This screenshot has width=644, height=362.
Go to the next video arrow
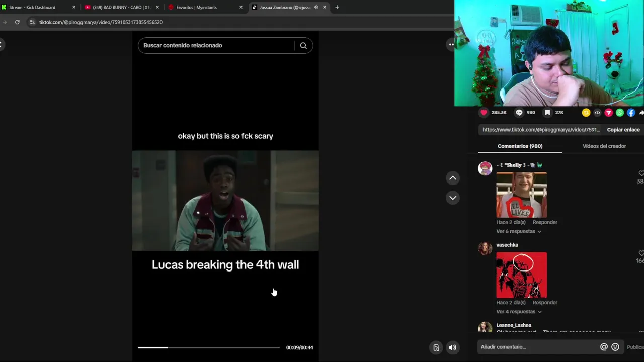pos(453,198)
